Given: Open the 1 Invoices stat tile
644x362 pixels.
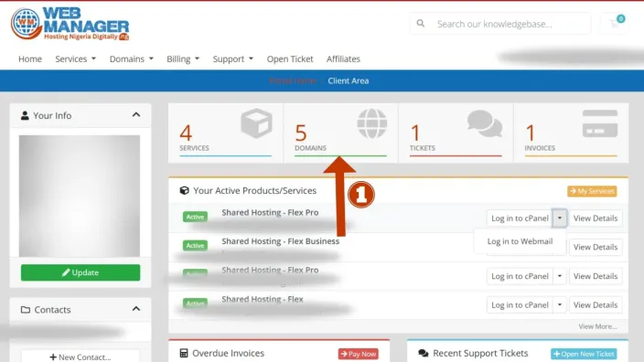Looking at the screenshot, I should (571, 133).
